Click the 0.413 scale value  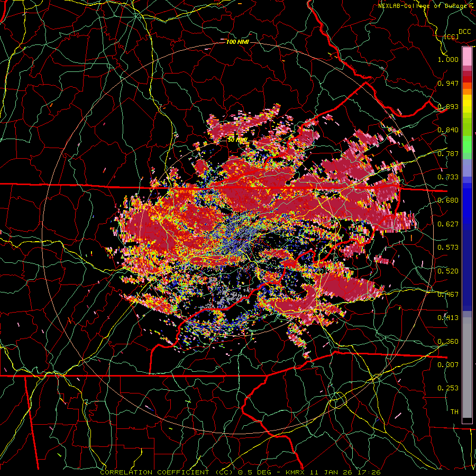448,318
